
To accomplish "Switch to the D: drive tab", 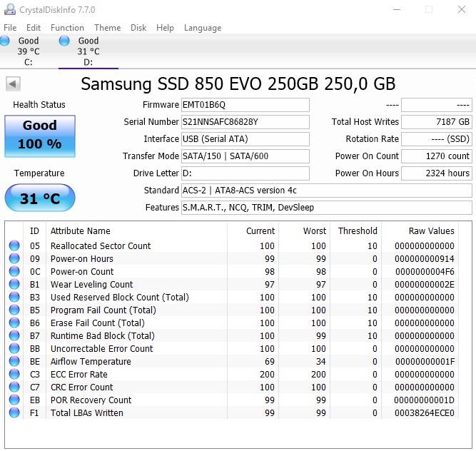I will coord(88,51).
